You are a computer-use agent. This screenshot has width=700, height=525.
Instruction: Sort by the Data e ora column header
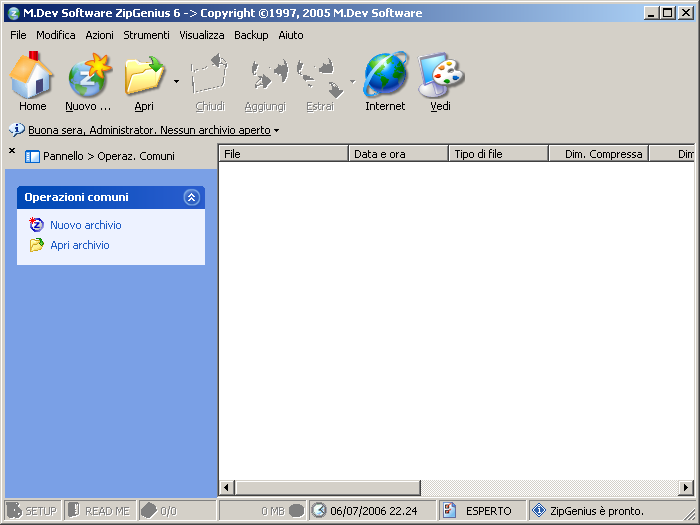pyautogui.click(x=398, y=154)
